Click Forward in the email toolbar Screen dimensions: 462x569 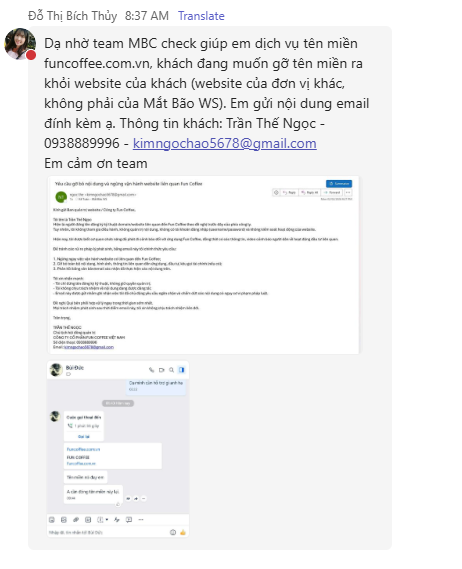click(x=332, y=193)
